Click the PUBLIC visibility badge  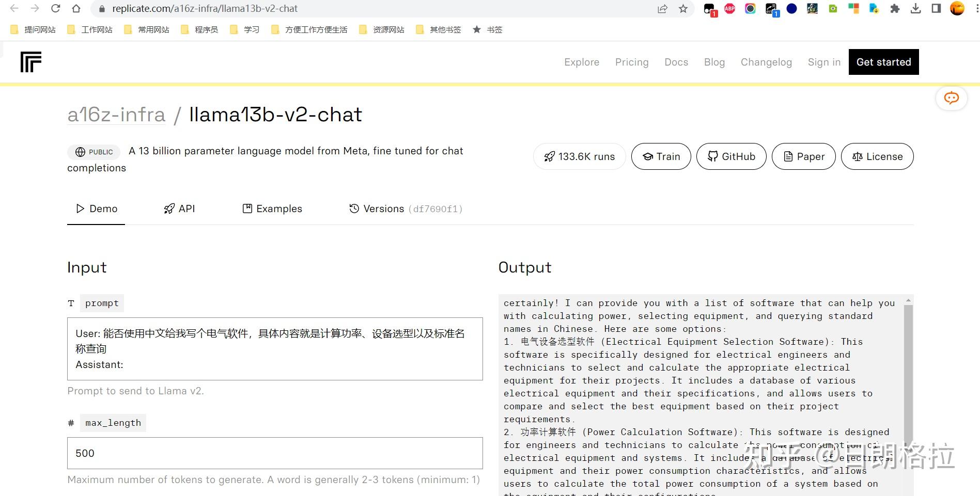pos(94,152)
